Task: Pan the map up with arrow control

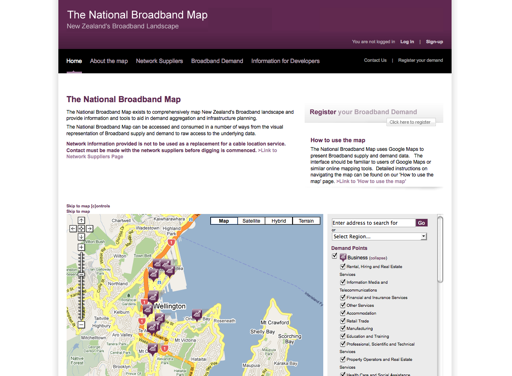Action: click(x=81, y=220)
